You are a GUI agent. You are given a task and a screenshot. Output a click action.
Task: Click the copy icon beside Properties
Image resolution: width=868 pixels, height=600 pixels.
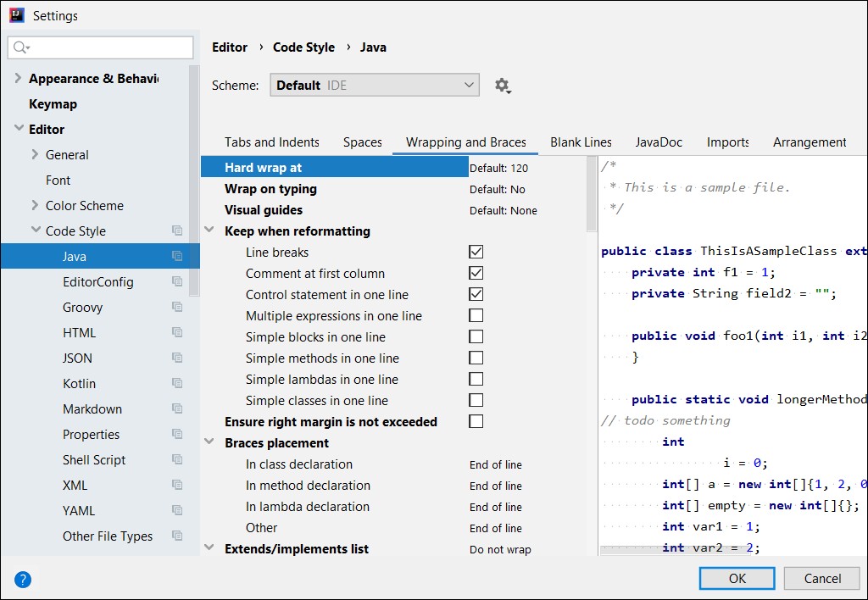(x=177, y=434)
